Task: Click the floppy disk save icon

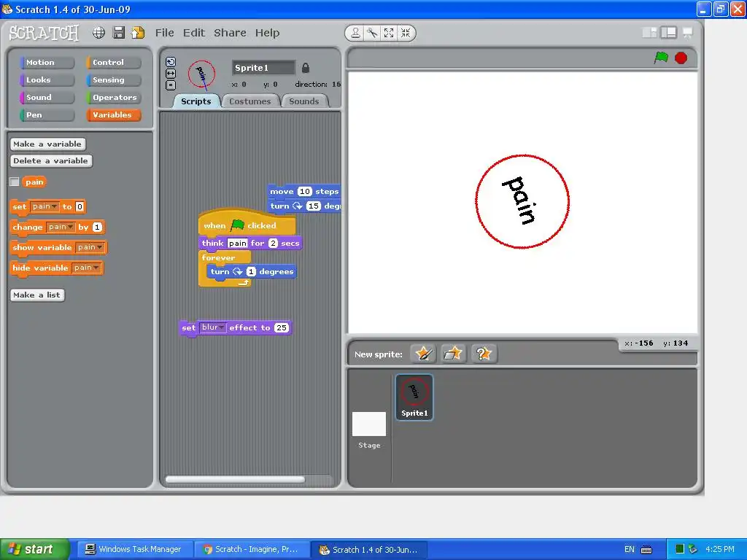Action: coord(118,33)
